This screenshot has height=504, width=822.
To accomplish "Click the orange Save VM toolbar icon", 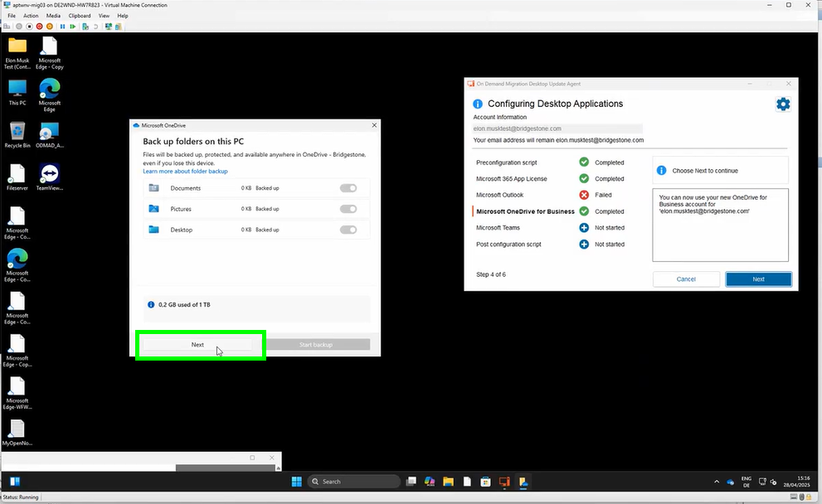I will pyautogui.click(x=50, y=27).
